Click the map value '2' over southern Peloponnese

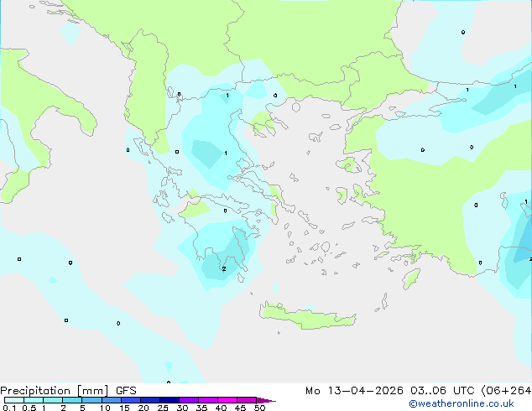point(224,269)
